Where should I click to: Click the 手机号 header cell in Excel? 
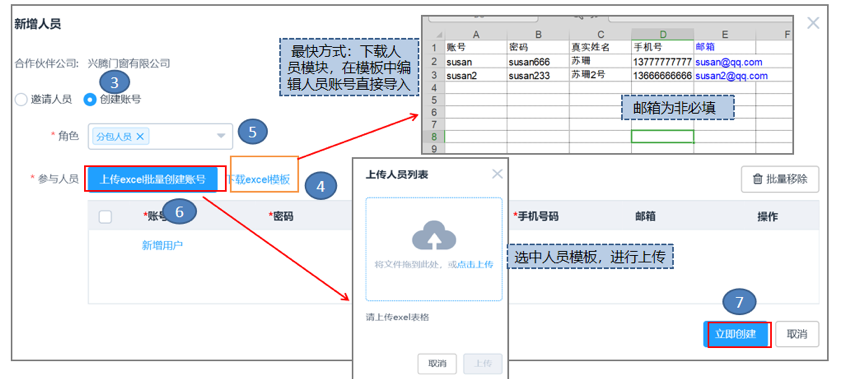tap(662, 47)
